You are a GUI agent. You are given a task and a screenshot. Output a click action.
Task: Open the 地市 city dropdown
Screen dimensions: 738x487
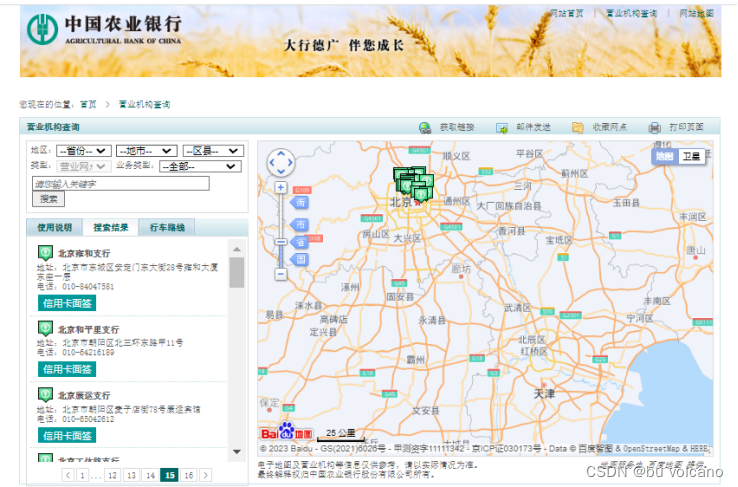(x=146, y=151)
